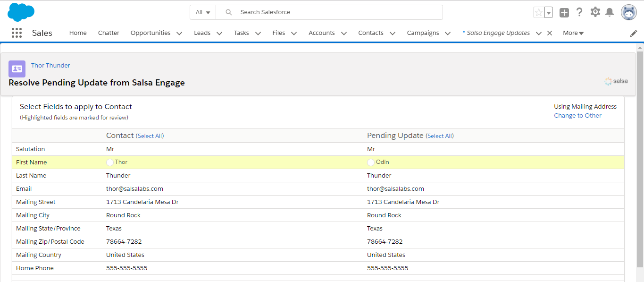Open the More navigation menu
Viewport: 644px width, 282px height.
click(573, 33)
